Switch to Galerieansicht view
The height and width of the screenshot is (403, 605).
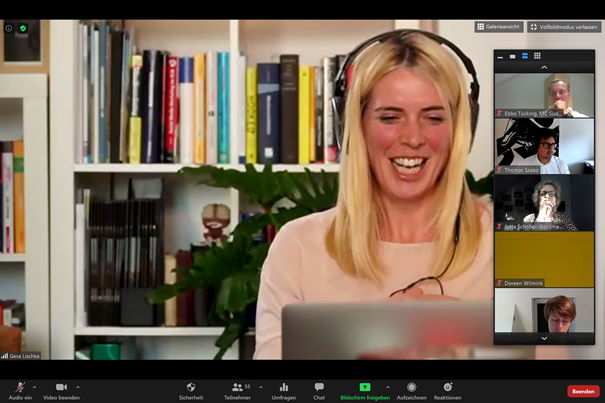tap(499, 27)
